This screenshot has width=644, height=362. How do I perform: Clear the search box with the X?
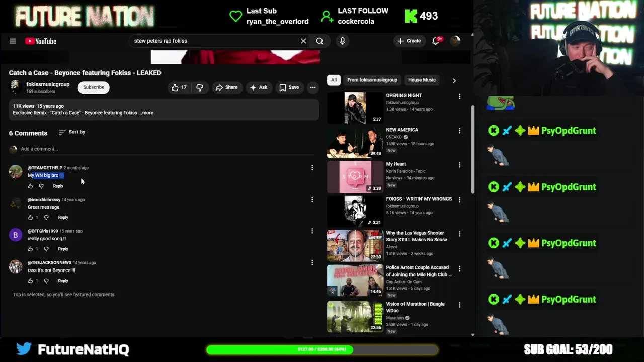303,41
